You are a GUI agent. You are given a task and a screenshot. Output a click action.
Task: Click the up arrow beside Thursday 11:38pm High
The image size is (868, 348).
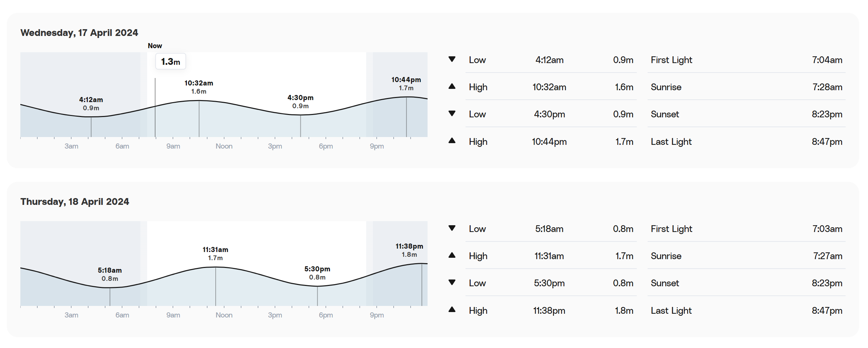tap(452, 310)
